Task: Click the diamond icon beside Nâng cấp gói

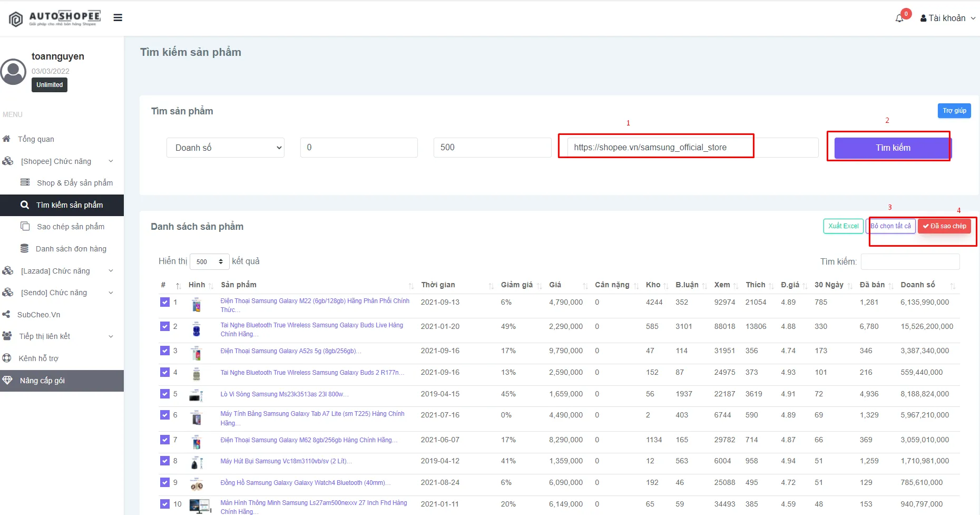Action: point(8,380)
